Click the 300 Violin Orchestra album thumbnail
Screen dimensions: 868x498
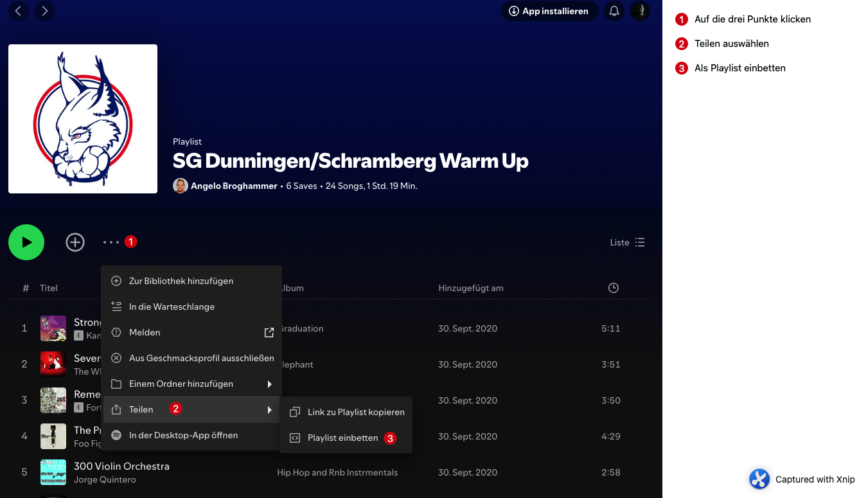click(x=53, y=472)
